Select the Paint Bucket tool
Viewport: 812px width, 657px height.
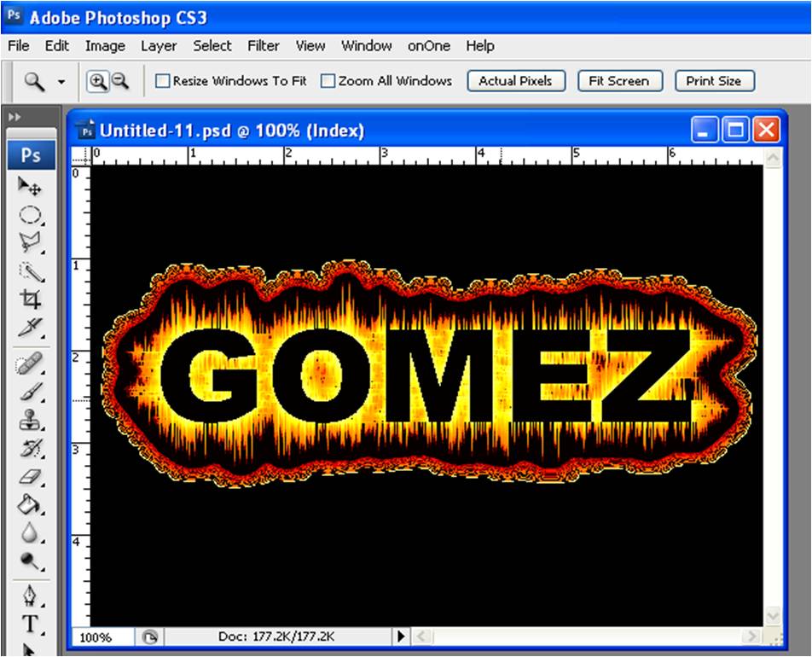30,504
